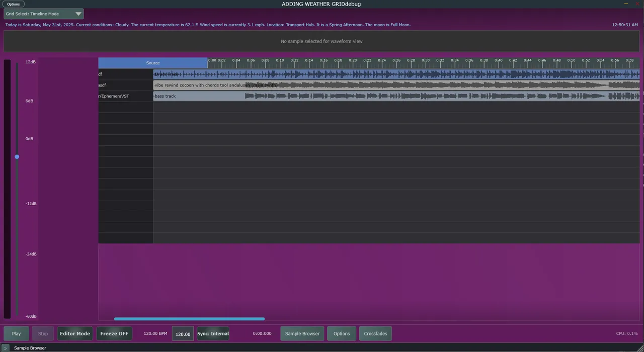Image resolution: width=644 pixels, height=352 pixels.
Task: Toggle Editor Mode
Action: (74, 333)
